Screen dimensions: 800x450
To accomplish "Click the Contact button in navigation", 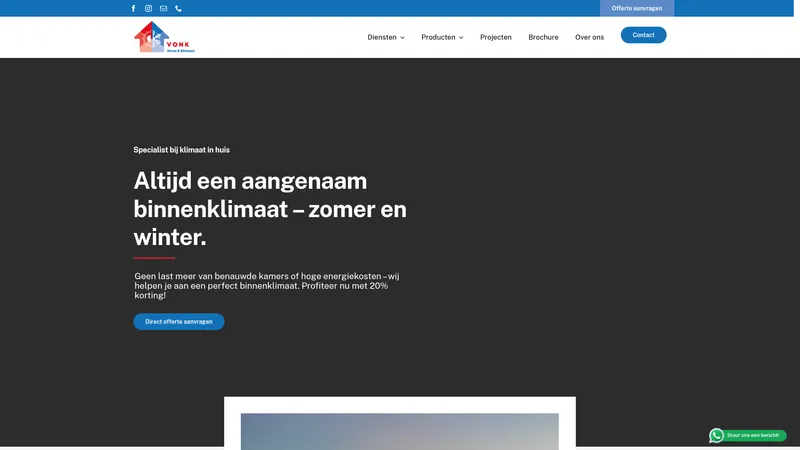I will coord(643,35).
